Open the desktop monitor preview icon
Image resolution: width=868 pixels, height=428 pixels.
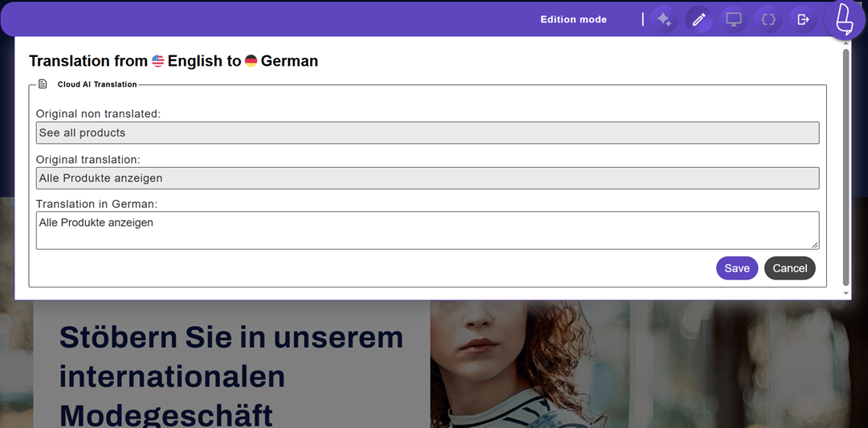(x=733, y=20)
